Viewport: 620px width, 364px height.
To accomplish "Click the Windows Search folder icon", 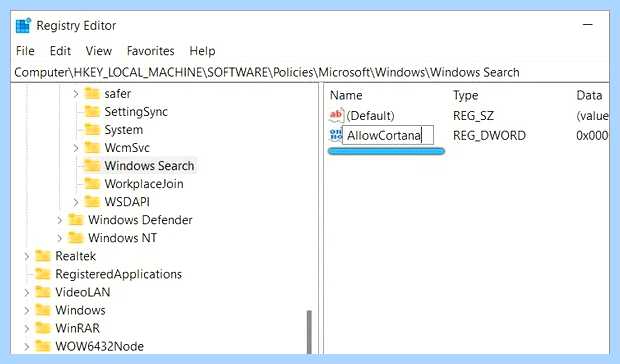I will [x=92, y=166].
